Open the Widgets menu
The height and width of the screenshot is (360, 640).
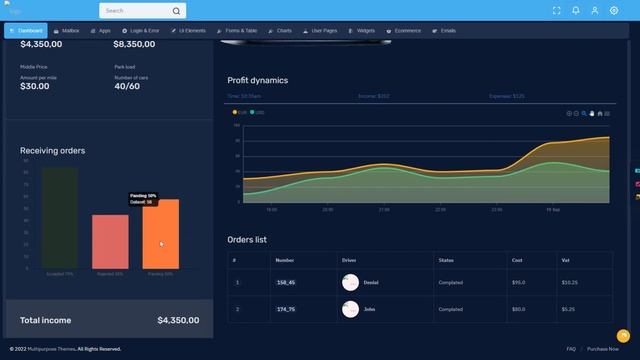(362, 31)
